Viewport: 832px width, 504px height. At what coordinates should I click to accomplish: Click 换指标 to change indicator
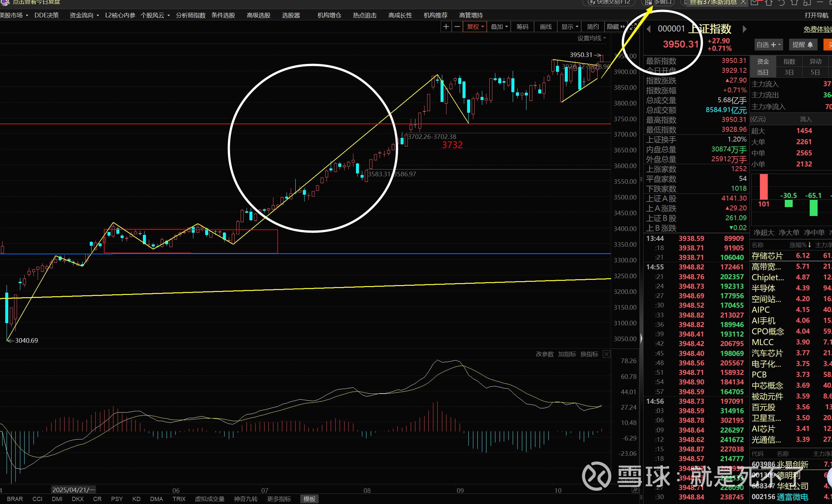589,354
